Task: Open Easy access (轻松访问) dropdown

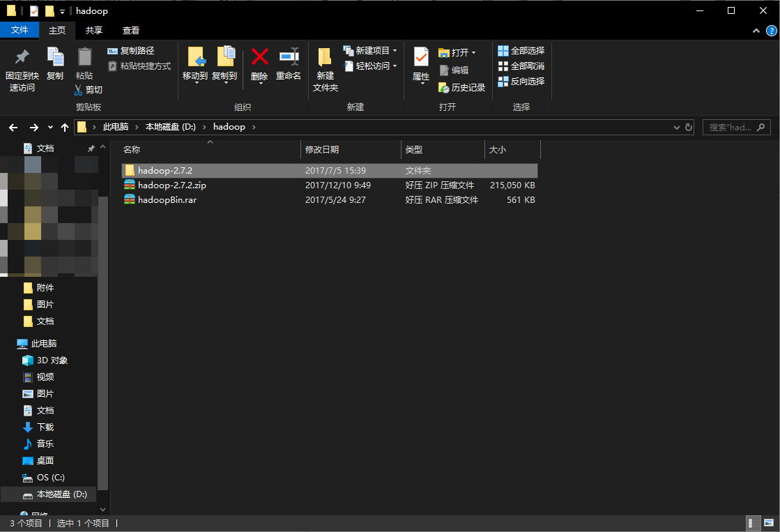Action: [370, 66]
